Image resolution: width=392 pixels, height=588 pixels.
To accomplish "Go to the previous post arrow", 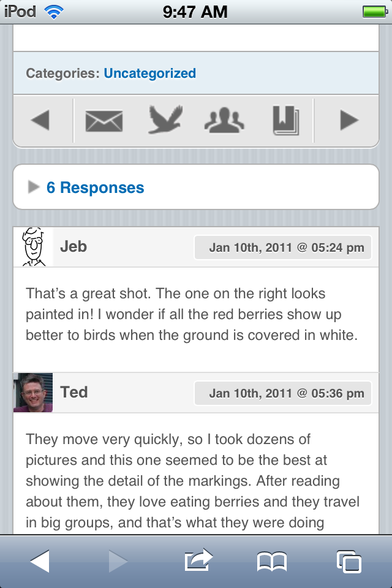I will pyautogui.click(x=40, y=121).
